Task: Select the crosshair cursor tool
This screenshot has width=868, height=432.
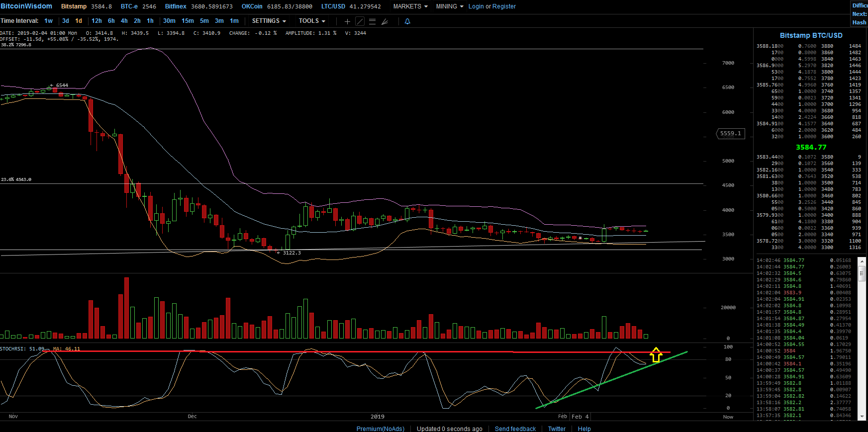Action: 347,21
